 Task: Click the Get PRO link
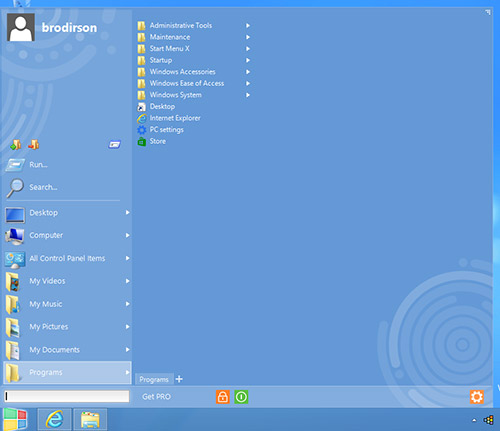click(156, 397)
